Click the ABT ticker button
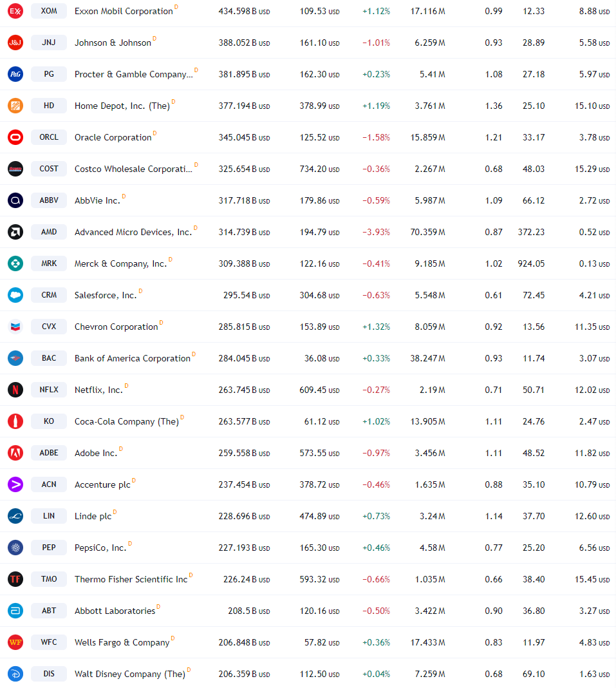 coord(49,611)
